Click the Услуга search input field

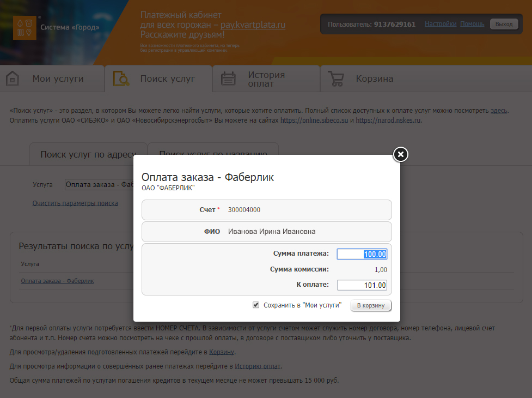pyautogui.click(x=99, y=184)
